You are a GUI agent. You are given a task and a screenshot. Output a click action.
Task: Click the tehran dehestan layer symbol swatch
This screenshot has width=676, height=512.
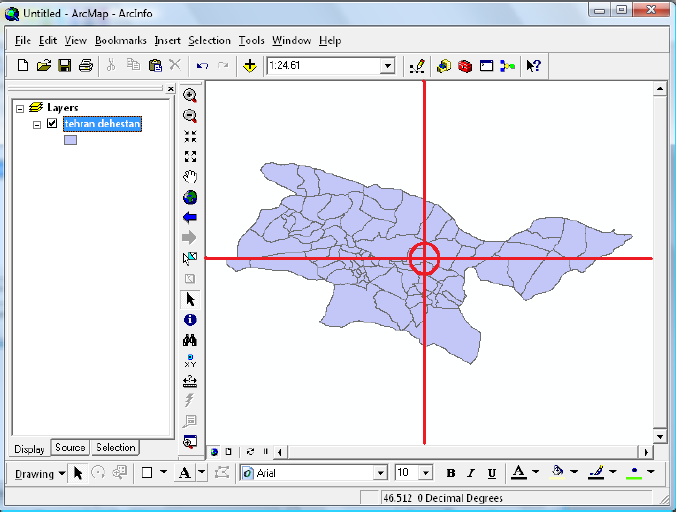click(70, 140)
